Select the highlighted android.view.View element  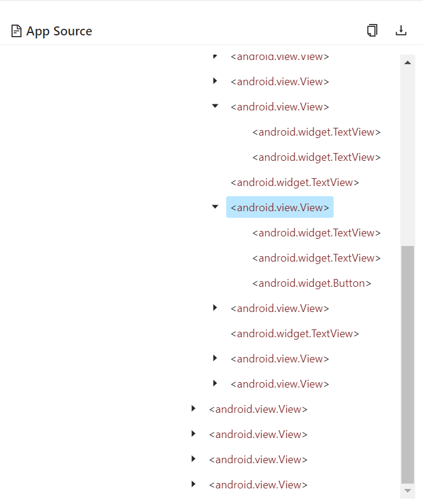point(280,208)
